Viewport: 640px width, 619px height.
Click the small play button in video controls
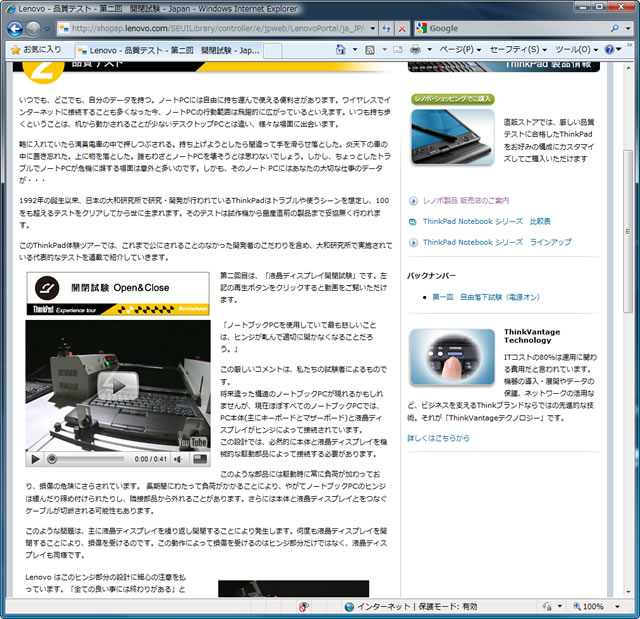[x=36, y=459]
